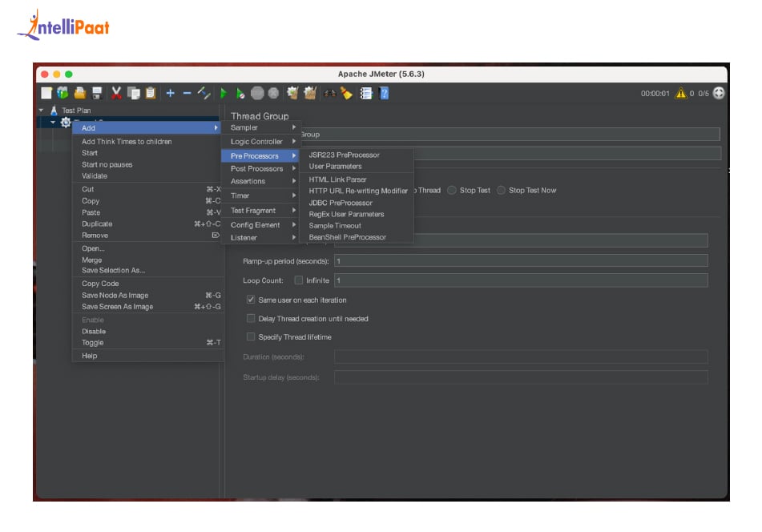Expand the Timer submenu
Viewport: 762px width, 532px height.
click(x=261, y=195)
